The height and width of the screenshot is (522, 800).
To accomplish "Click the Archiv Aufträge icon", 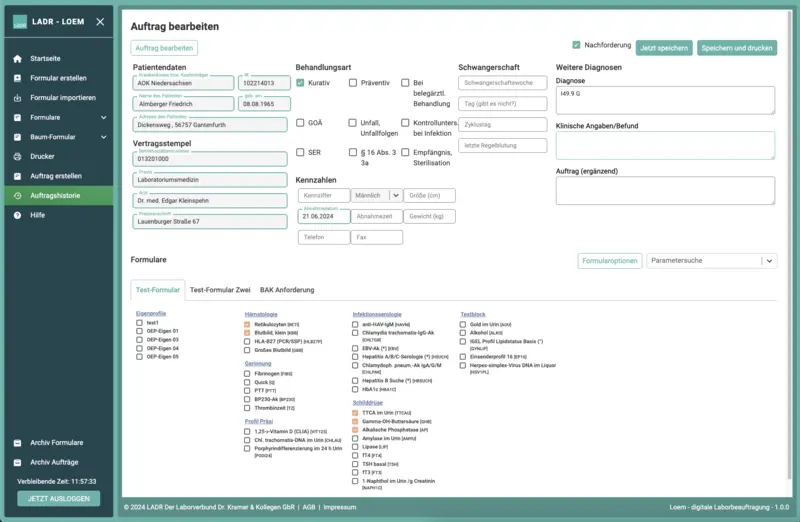I will 17,462.
